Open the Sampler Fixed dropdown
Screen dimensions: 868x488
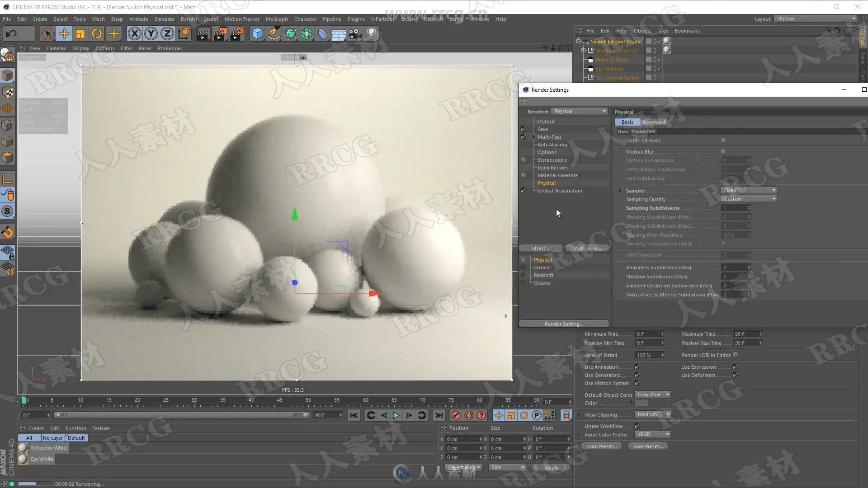(x=749, y=190)
